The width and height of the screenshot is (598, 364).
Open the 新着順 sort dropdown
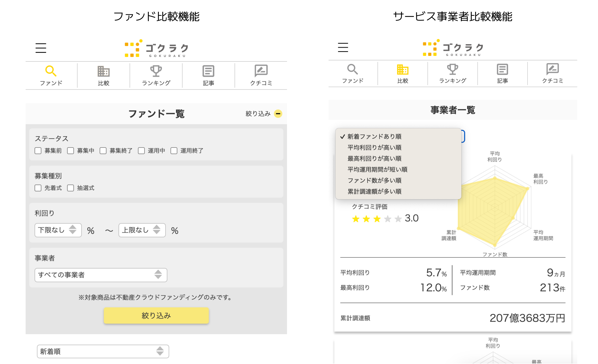pos(103,351)
